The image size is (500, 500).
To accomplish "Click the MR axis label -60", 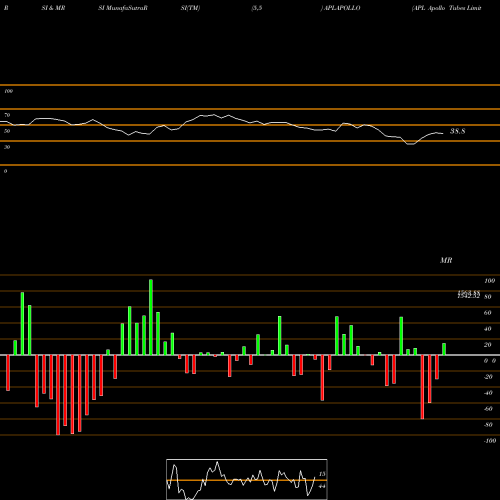I will [x=488, y=409].
